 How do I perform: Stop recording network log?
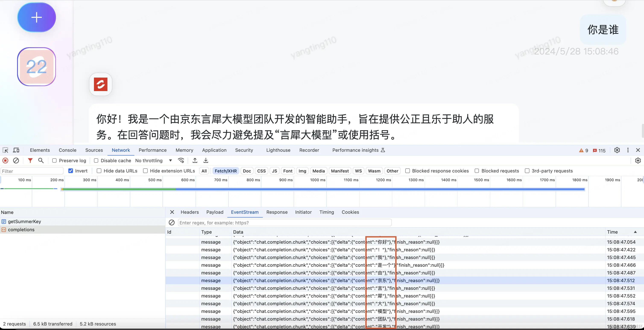5,160
